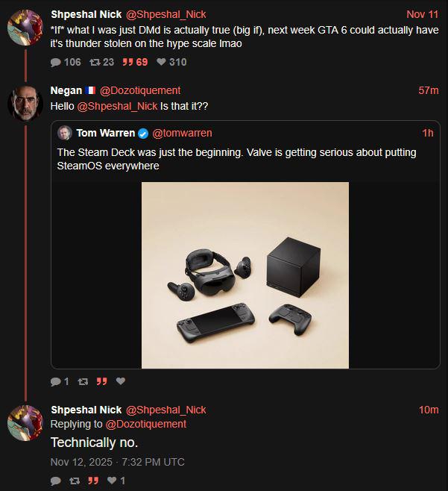Image resolution: width=448 pixels, height=491 pixels.
Task: Click the reply icon on the first tweet
Action: [57, 62]
